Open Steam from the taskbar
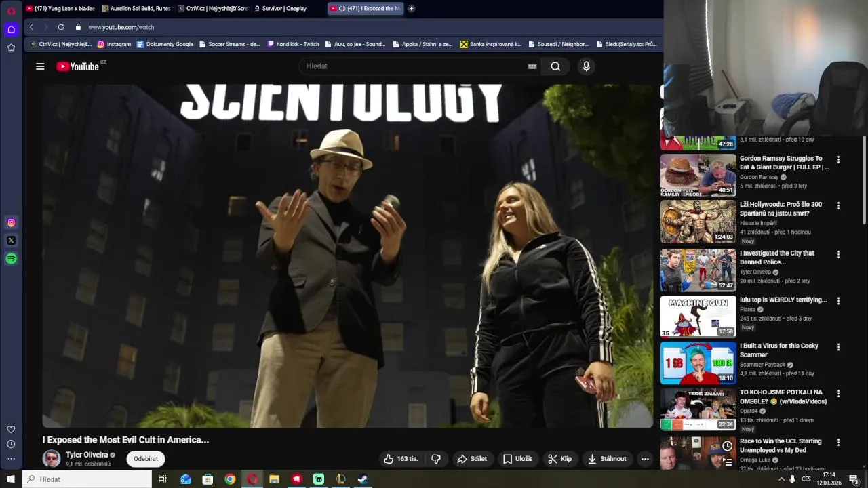This screenshot has width=868, height=488. point(363,479)
